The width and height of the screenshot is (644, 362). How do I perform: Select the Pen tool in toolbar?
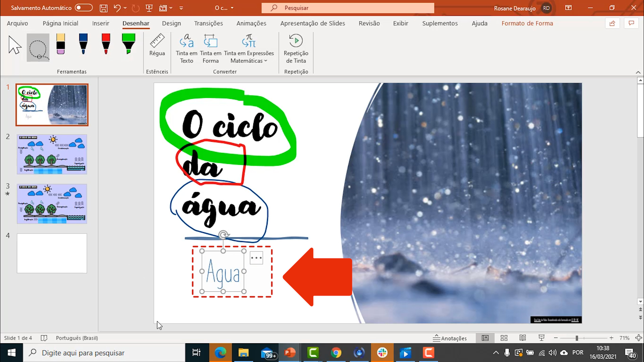pyautogui.click(x=83, y=44)
